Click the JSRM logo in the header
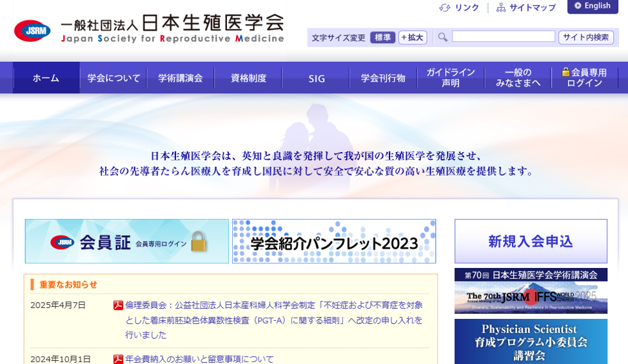The image size is (628, 364). pos(32,31)
